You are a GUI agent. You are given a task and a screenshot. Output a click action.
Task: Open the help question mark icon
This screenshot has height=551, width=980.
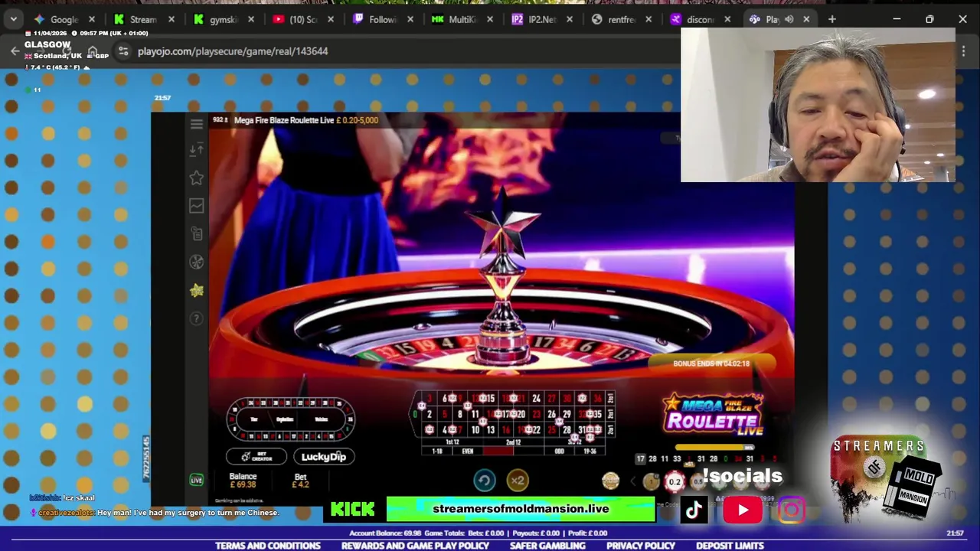point(196,318)
